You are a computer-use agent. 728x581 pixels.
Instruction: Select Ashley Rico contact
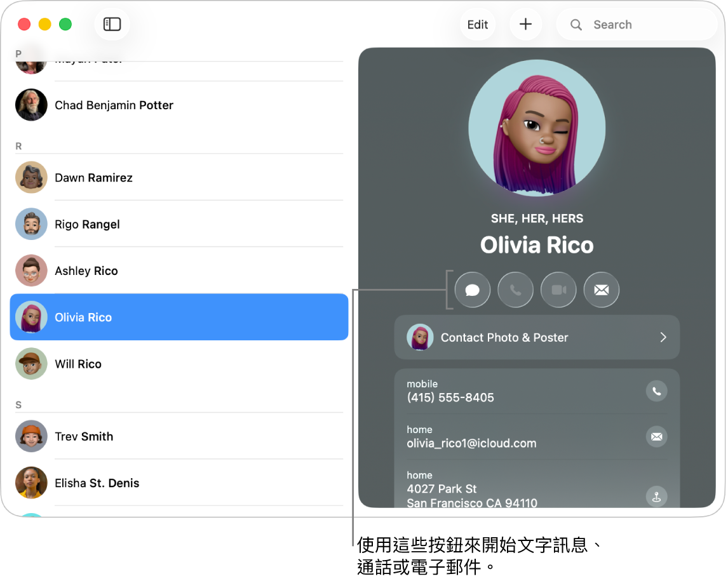179,270
